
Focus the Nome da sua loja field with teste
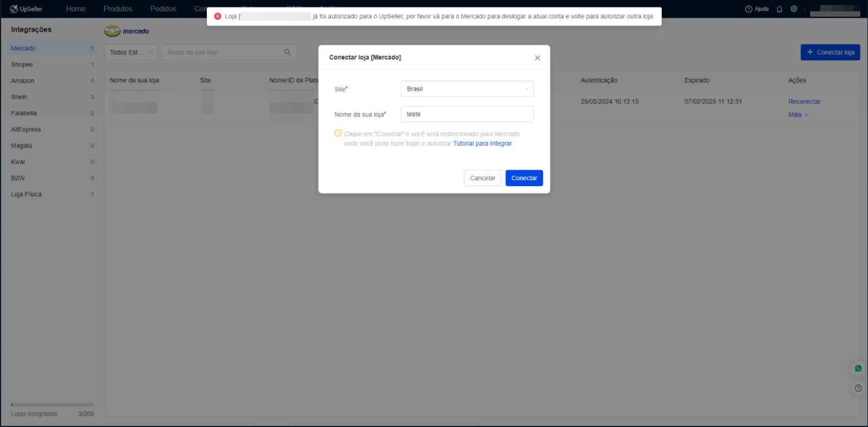point(467,114)
